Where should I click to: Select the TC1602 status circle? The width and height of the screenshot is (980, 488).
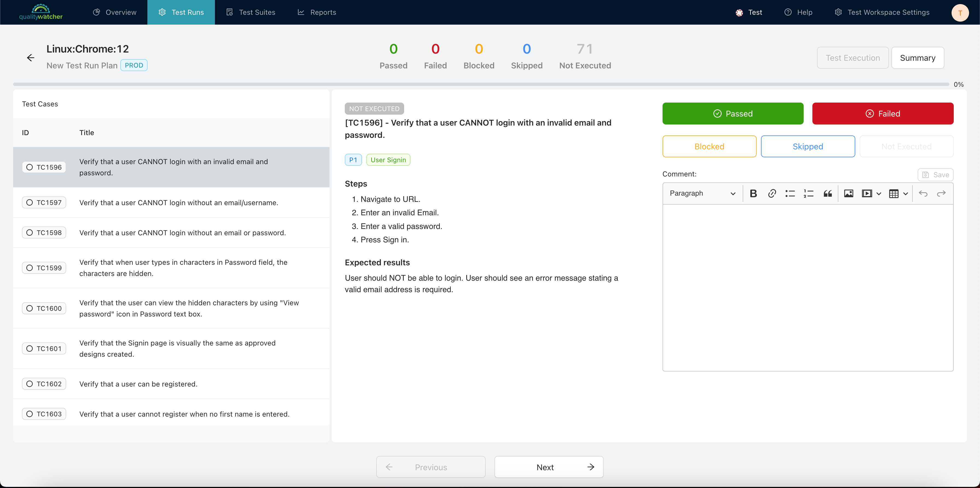pyautogui.click(x=30, y=384)
